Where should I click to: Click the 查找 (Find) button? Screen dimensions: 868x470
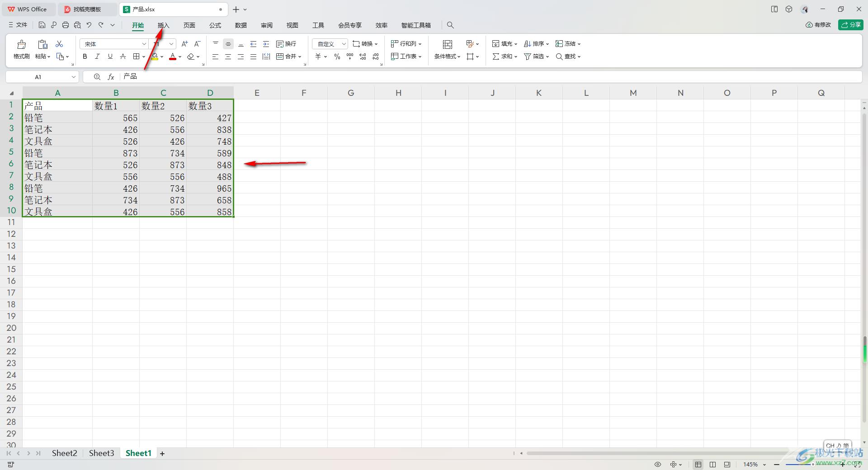click(x=568, y=56)
